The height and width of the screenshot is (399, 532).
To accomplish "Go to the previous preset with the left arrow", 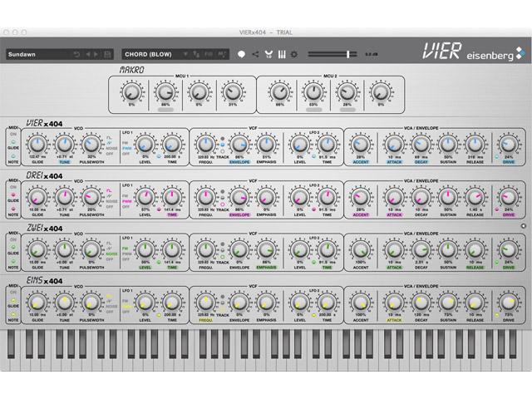I will tap(88, 54).
